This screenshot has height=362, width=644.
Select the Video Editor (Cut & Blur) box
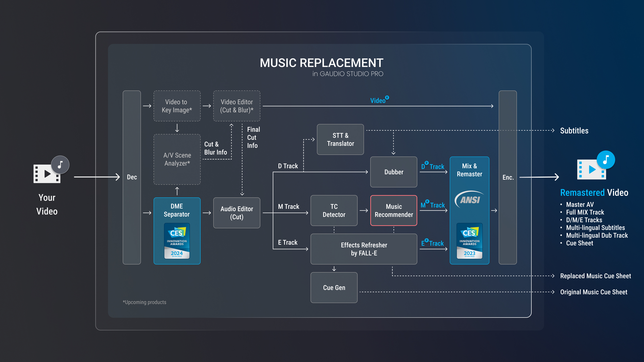tap(237, 106)
